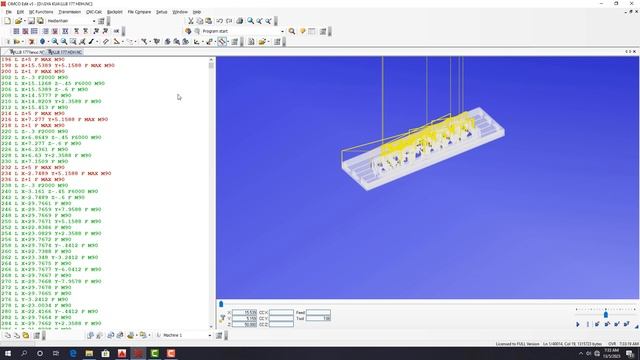Click the Find magnifier icon in edit toolbar
This screenshot has height=360, width=640.
[250, 21]
